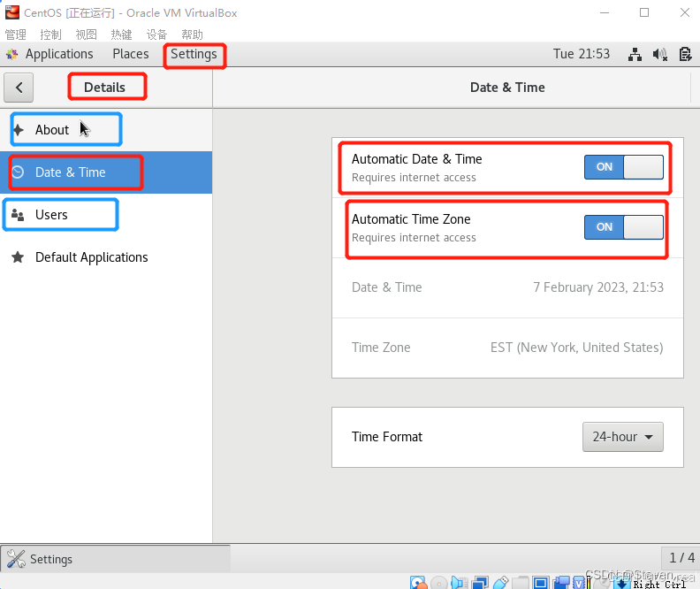Screen dimensions: 700x589
Task: Click the VirtualBox optical disc status icon
Action: 439,583
